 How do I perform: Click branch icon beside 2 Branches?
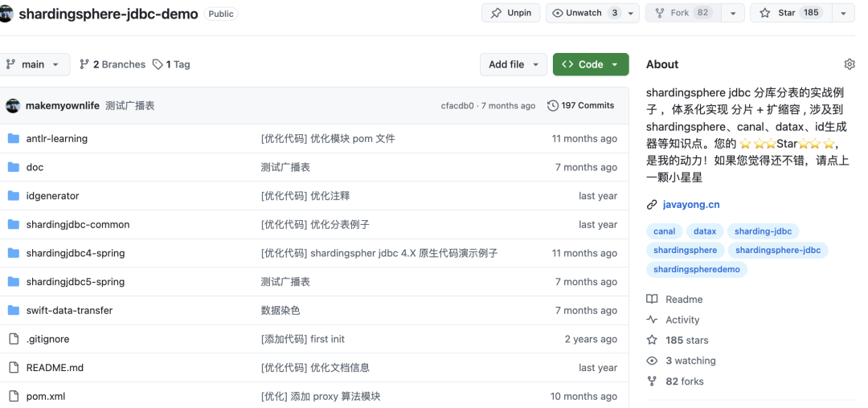click(x=84, y=65)
